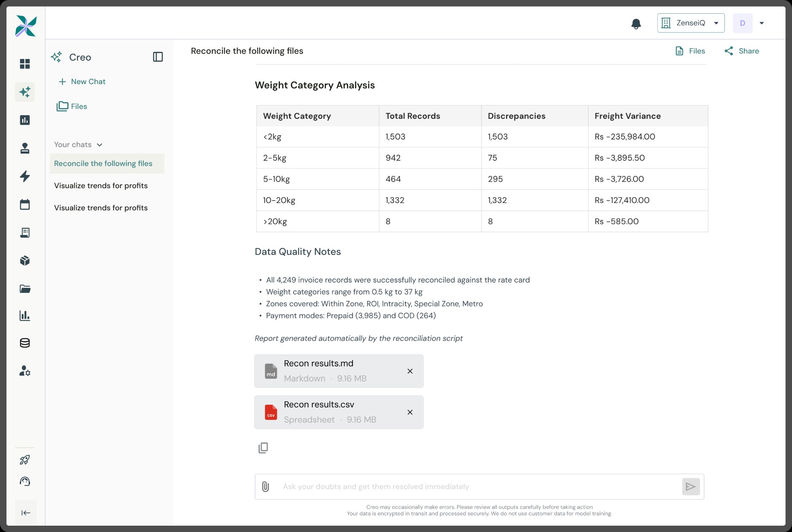Click the paperclip attach icon
Screen dimensions: 792x532
266,486
